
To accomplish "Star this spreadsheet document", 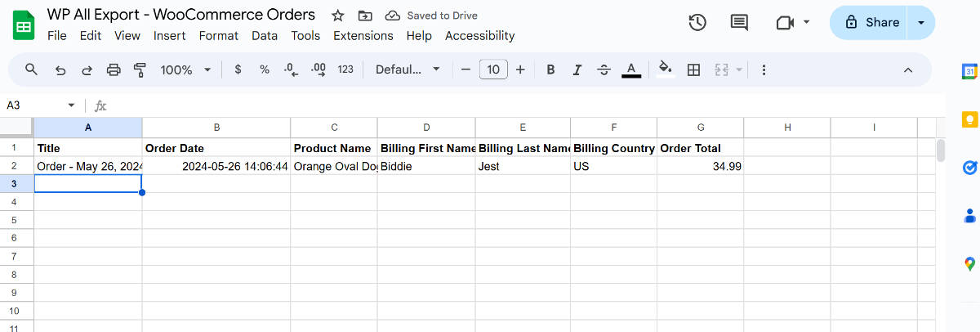I will tap(338, 16).
